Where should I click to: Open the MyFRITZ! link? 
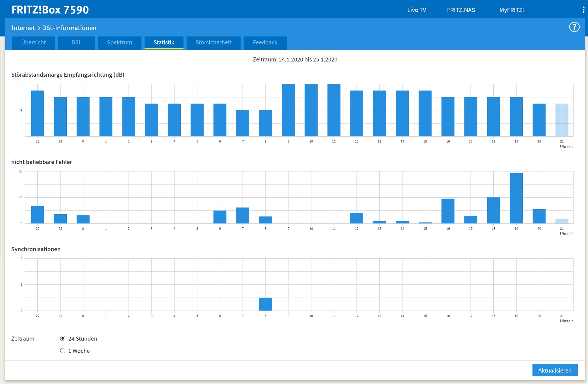tap(511, 10)
